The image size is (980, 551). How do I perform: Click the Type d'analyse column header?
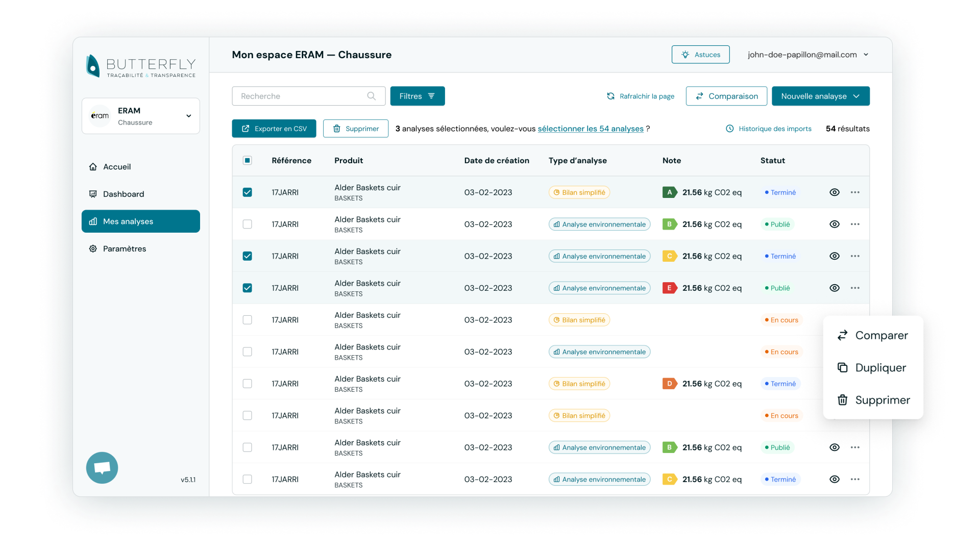[x=578, y=160]
